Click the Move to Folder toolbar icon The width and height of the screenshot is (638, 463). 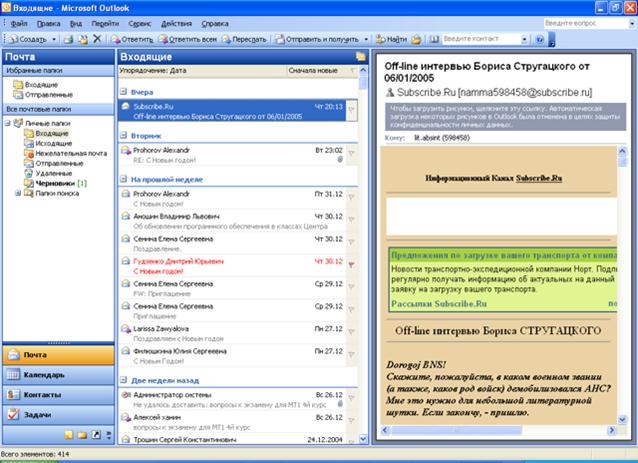pos(83,39)
